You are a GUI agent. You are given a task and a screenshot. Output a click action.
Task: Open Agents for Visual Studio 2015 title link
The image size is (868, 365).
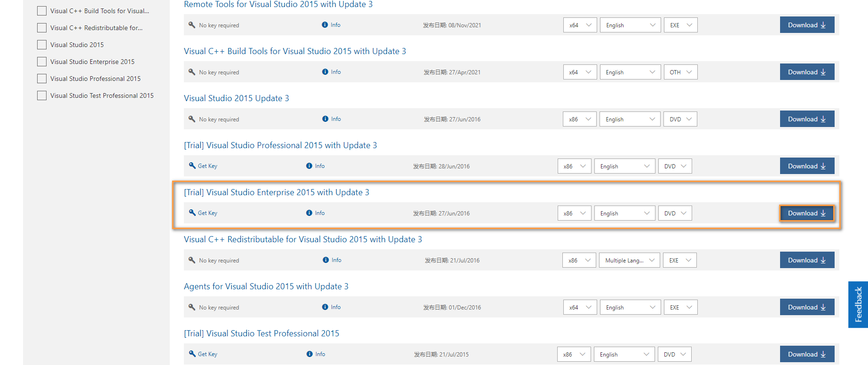[x=266, y=286]
